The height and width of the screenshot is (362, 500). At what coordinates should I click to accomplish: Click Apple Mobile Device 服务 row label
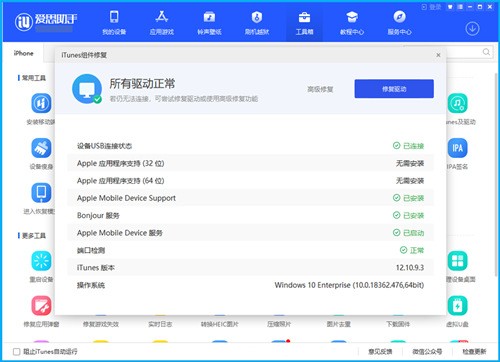[x=120, y=233]
